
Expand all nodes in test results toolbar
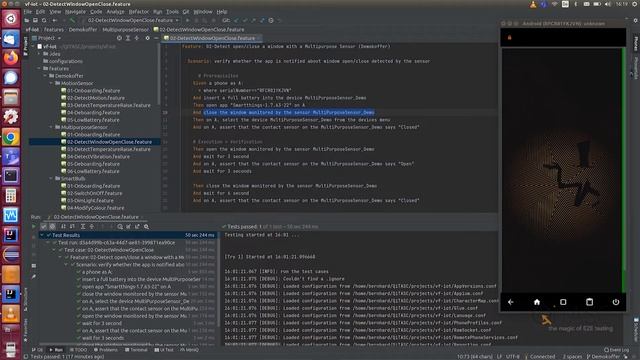[x=83, y=227]
